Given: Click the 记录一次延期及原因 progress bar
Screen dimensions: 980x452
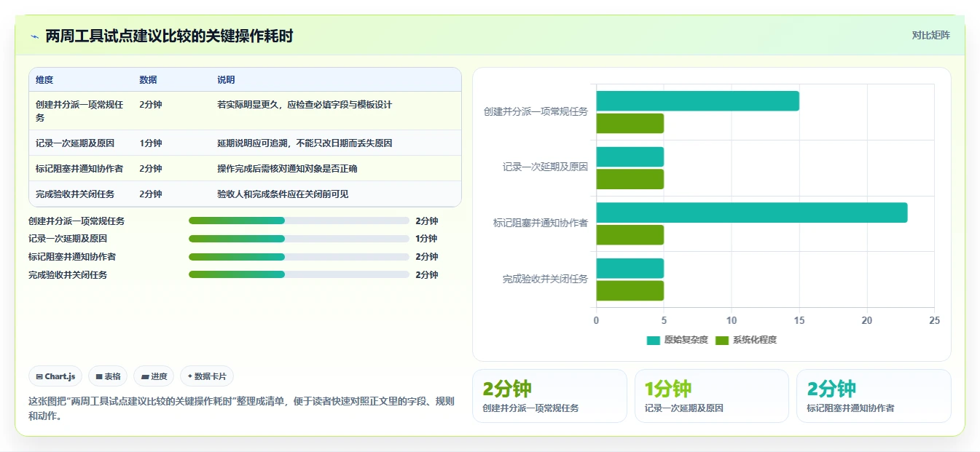Looking at the screenshot, I should point(299,239).
